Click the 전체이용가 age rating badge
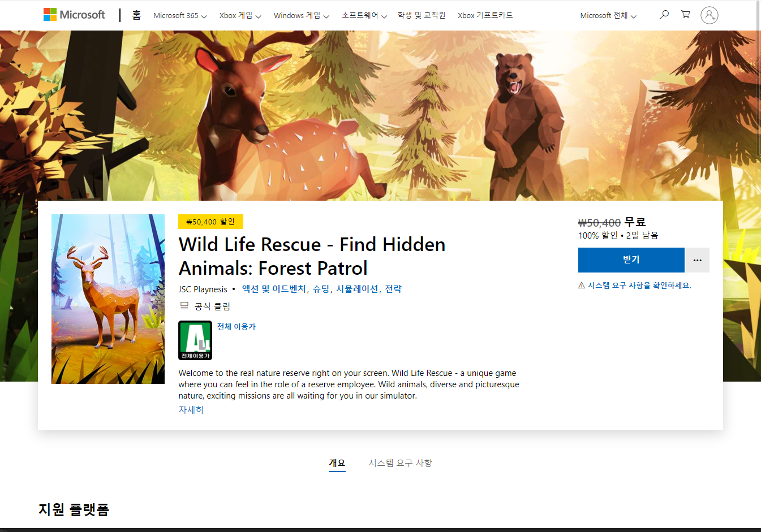The width and height of the screenshot is (761, 532). tap(195, 340)
